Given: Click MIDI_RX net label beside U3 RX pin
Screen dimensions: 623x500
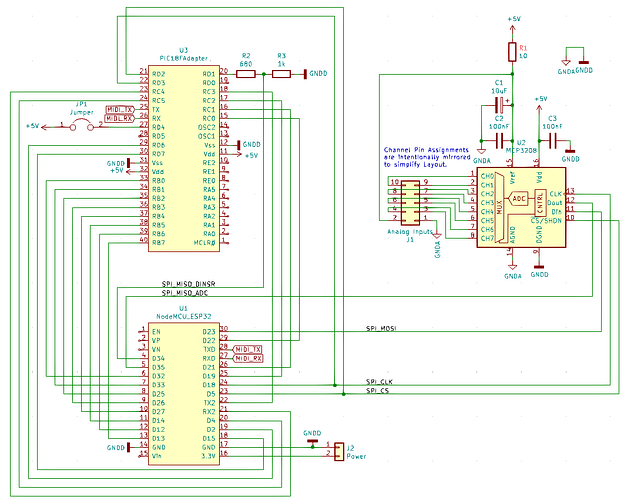Looking at the screenshot, I should (x=120, y=118).
